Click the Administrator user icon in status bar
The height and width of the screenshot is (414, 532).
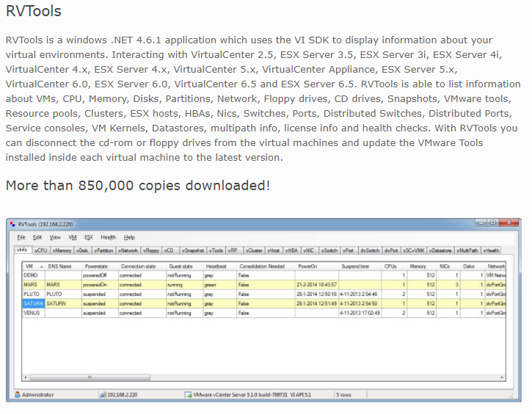click(x=18, y=394)
